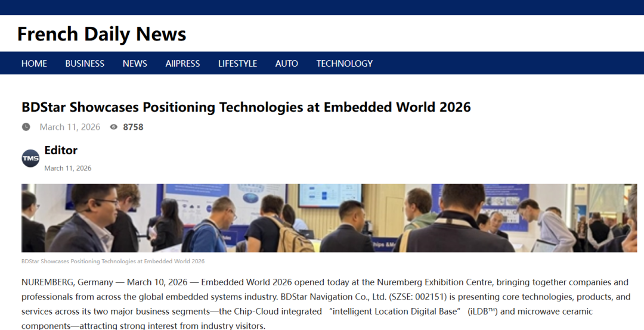Select NEWS in the navigation bar
Viewport: 644px width, 330px height.
135,63
